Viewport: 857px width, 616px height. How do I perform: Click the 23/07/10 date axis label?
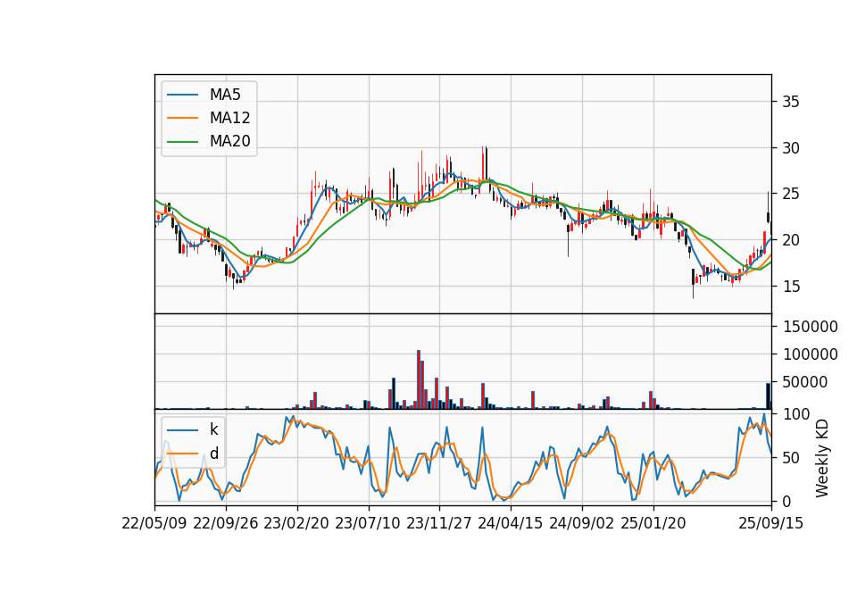tap(368, 523)
